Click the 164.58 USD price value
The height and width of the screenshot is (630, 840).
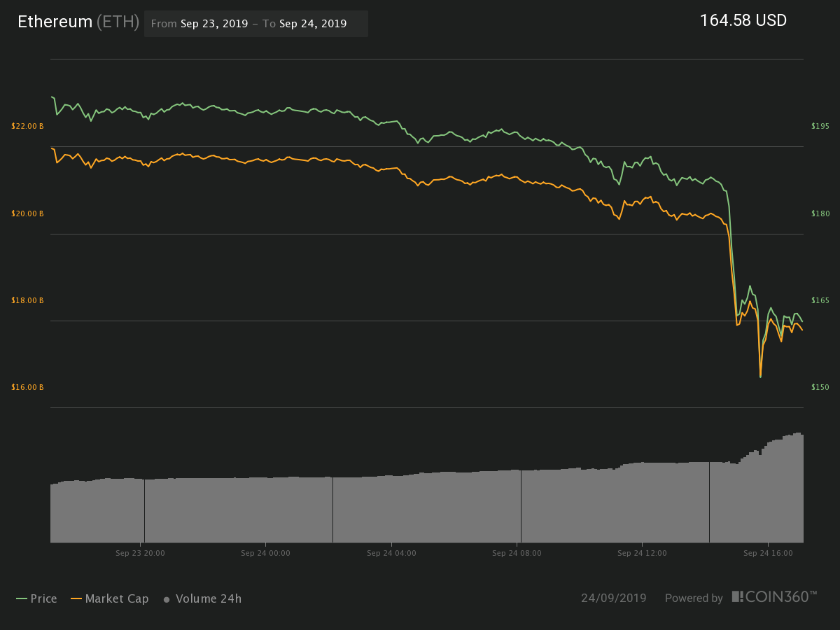(743, 20)
